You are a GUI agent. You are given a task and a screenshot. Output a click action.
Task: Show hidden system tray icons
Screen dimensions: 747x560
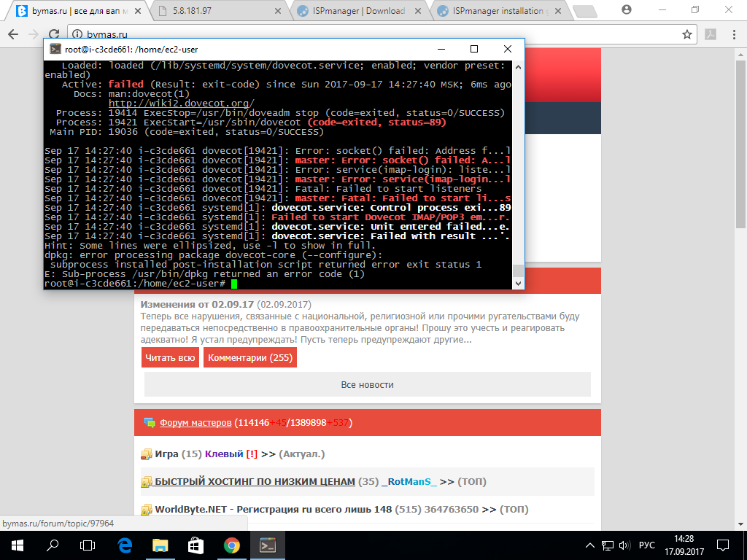point(590,545)
